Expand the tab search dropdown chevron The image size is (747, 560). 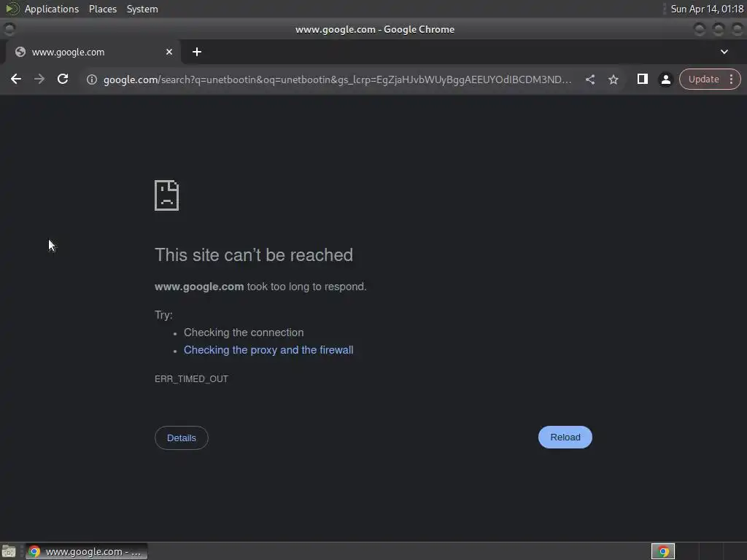724,52
